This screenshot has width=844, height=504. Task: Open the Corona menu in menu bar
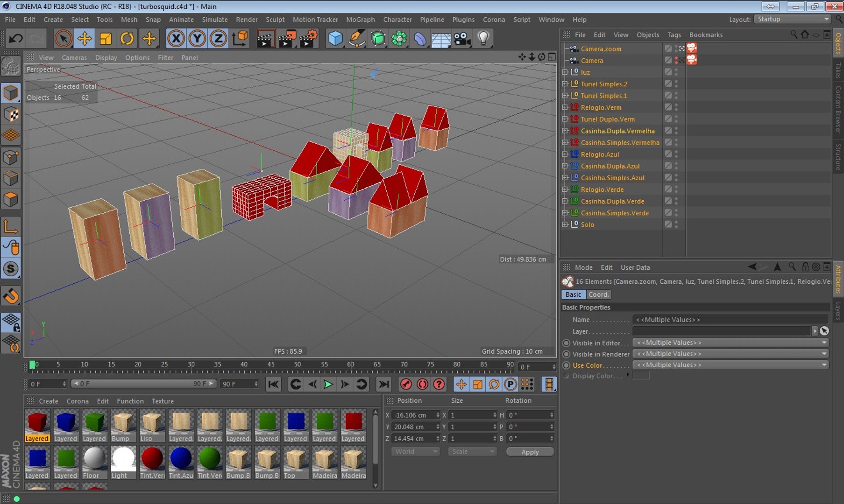coord(494,20)
